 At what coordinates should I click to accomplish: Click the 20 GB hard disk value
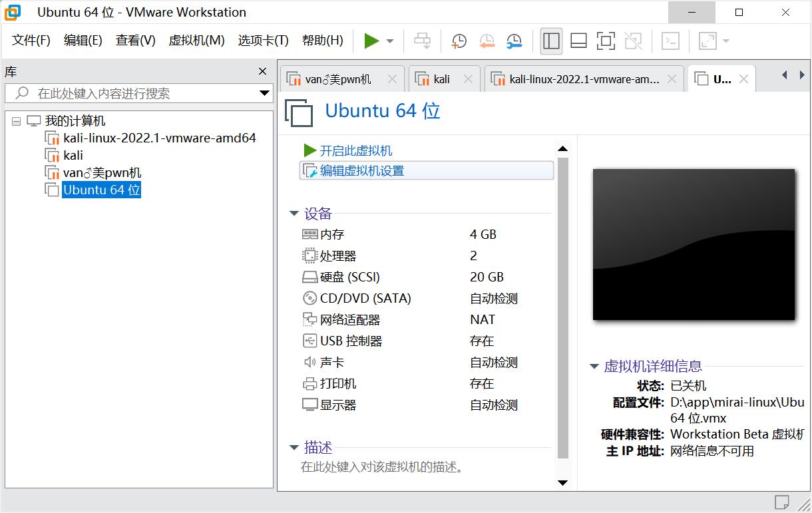click(x=487, y=277)
